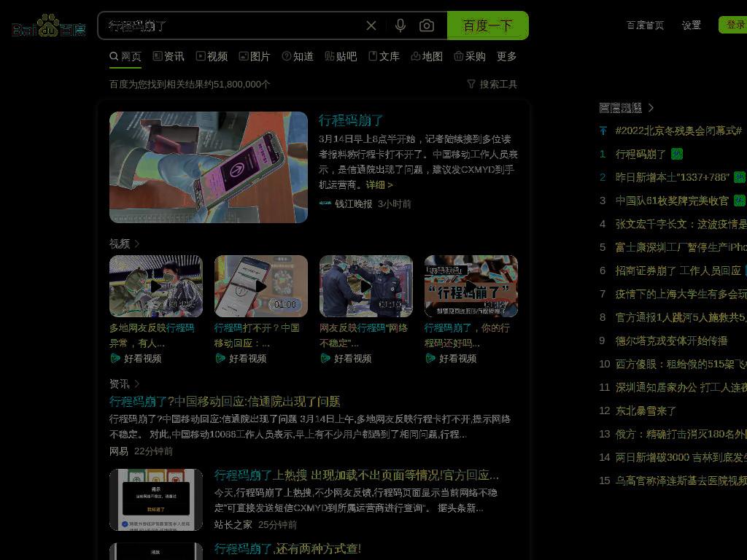
Task: Play the 01:00 video about 中国移动回应
Action: (x=261, y=286)
